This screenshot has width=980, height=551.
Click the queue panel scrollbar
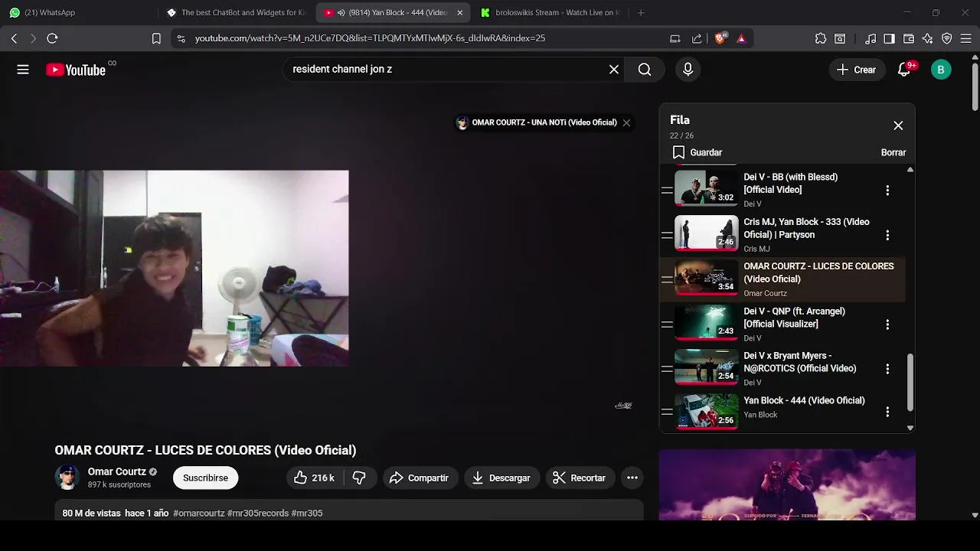coord(910,381)
